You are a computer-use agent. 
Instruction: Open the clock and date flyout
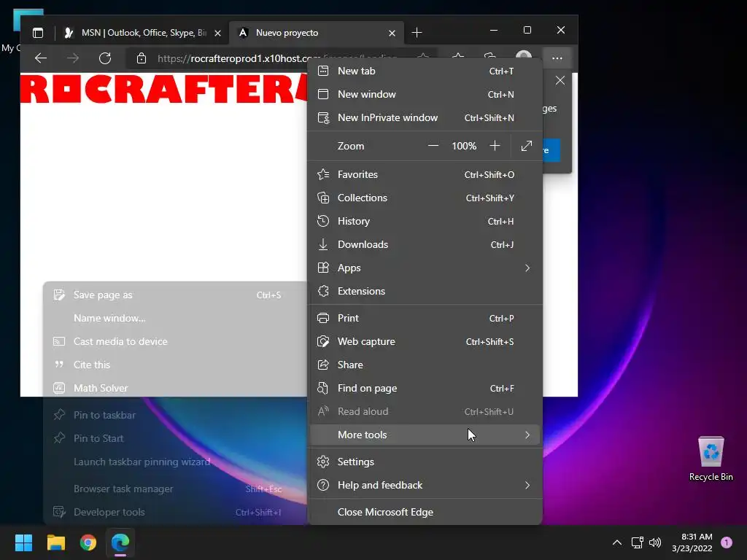coord(692,542)
